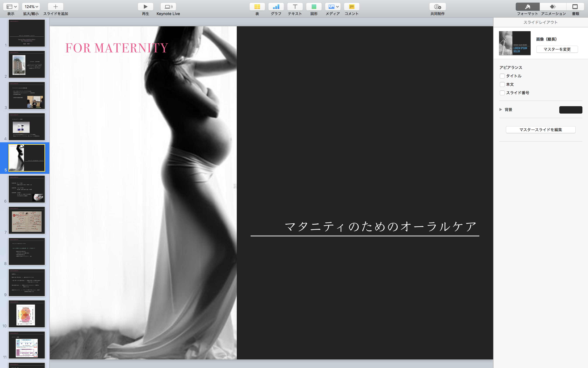The width and height of the screenshot is (588, 368).
Task: Click the 共同制作 collaborate icon
Action: pyautogui.click(x=438, y=7)
